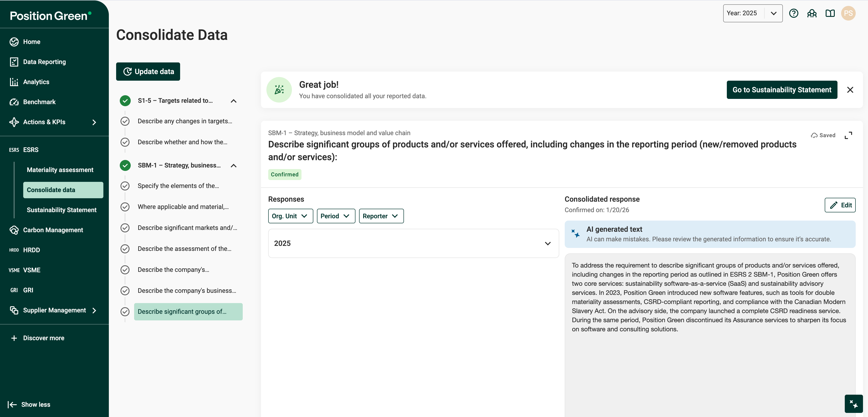Open Sustainability Statement in sidebar
The image size is (868, 417).
pos(61,210)
